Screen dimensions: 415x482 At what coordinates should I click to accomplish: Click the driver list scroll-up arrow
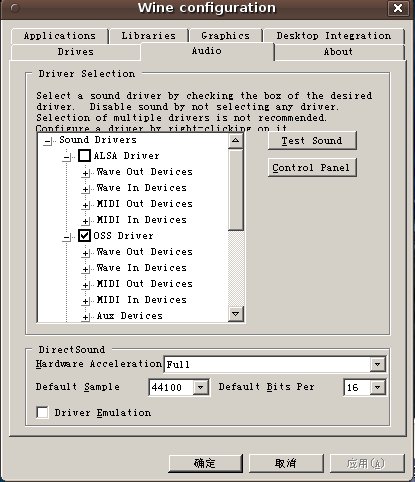point(236,140)
